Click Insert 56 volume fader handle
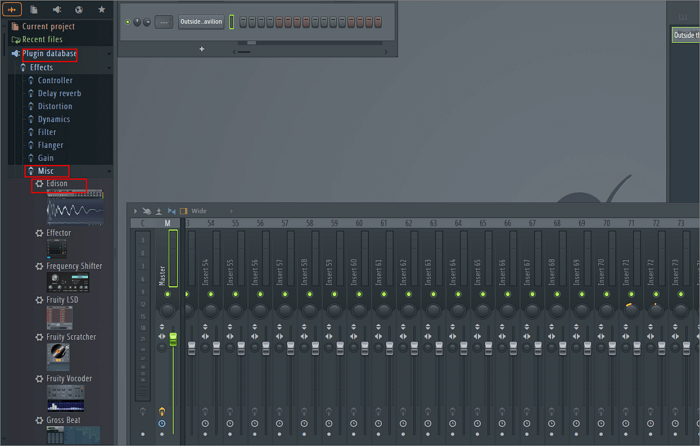Screen dimensions: 700x446 (266, 348)
